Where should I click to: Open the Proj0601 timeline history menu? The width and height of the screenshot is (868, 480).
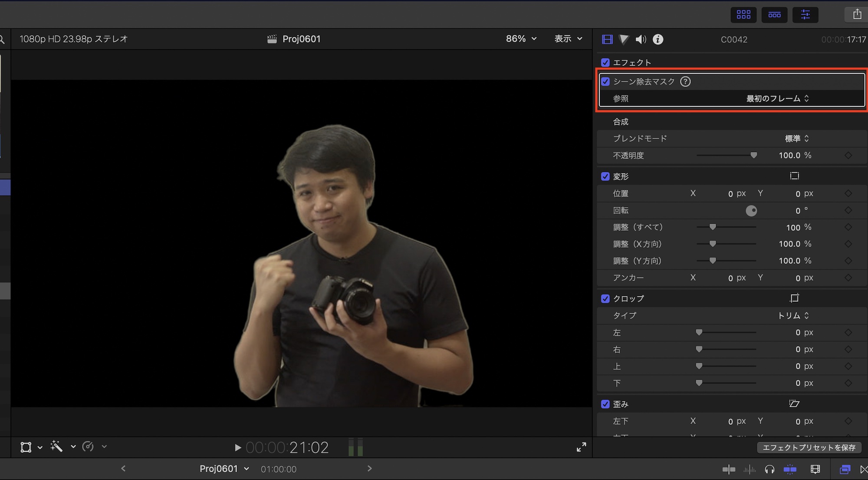[224, 469]
